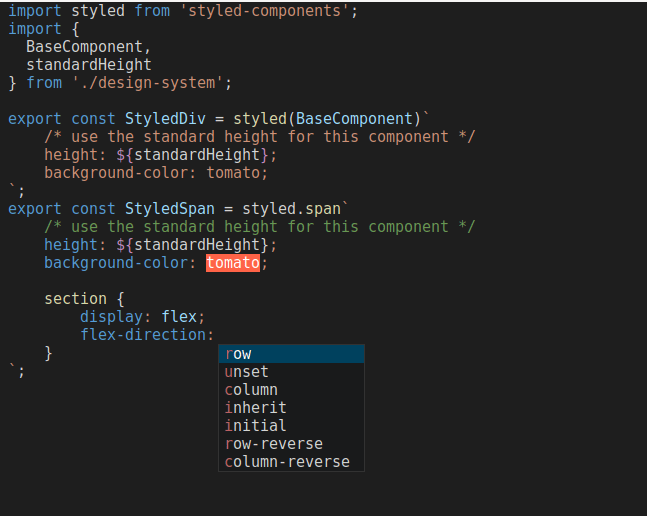This screenshot has width=647, height=516.
Task: Click BaseComponent in the import list
Action: coord(85,47)
